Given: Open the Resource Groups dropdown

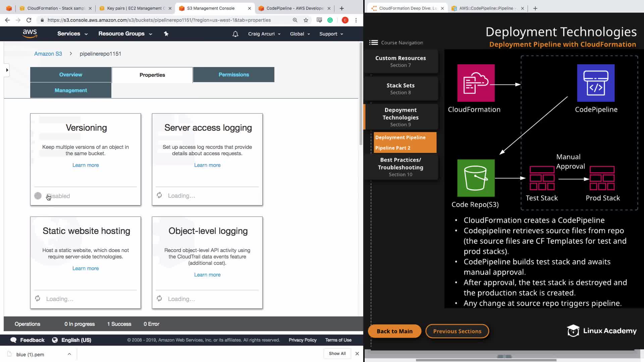Looking at the screenshot, I should (x=125, y=34).
